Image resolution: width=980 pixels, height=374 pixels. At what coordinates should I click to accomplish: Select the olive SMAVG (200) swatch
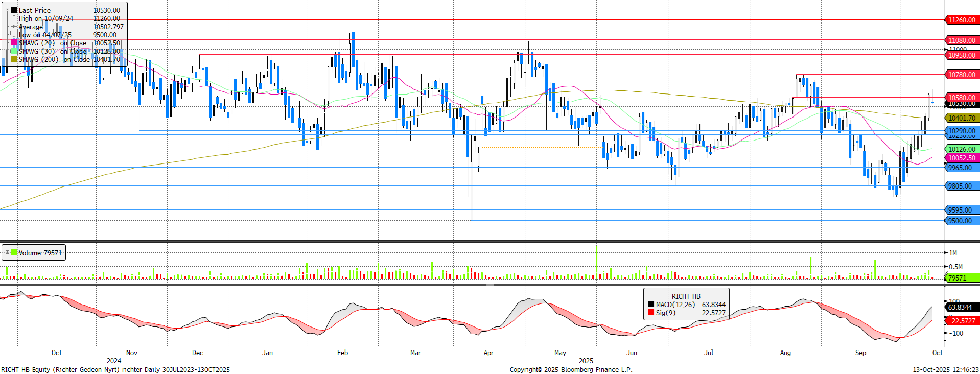[14, 59]
